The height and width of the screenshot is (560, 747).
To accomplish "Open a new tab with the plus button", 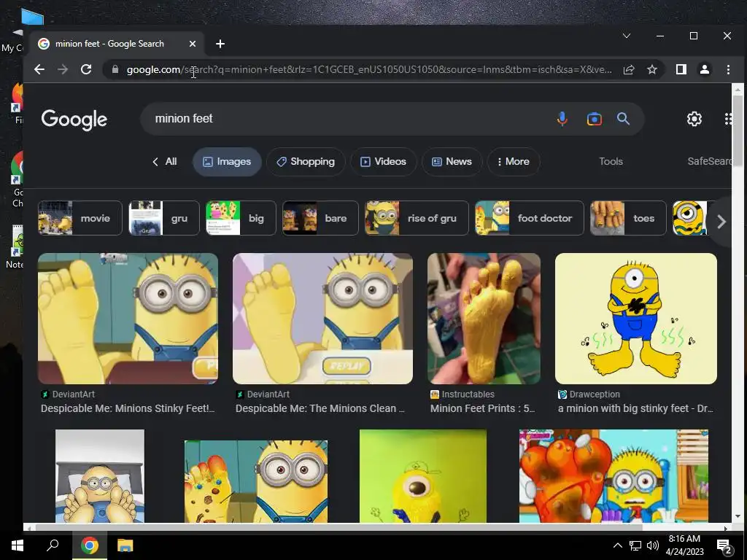I will [220, 44].
